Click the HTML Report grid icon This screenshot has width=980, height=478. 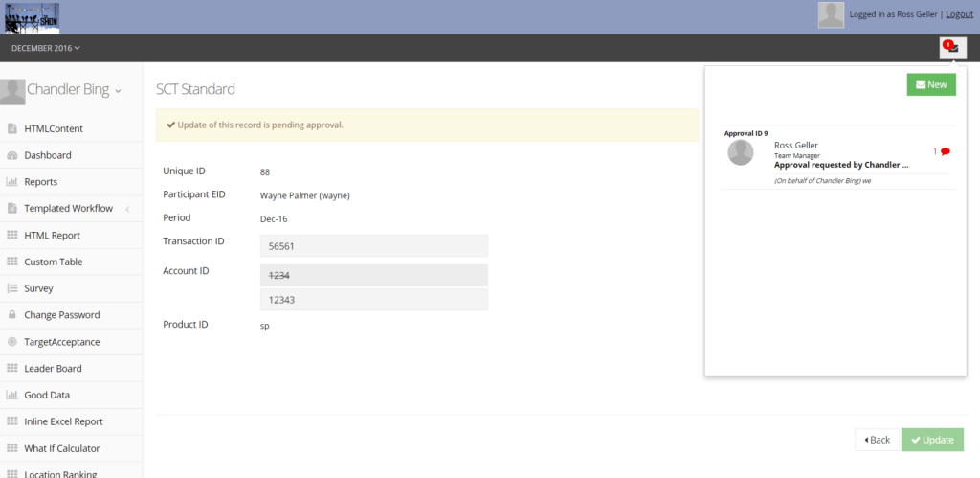click(11, 236)
